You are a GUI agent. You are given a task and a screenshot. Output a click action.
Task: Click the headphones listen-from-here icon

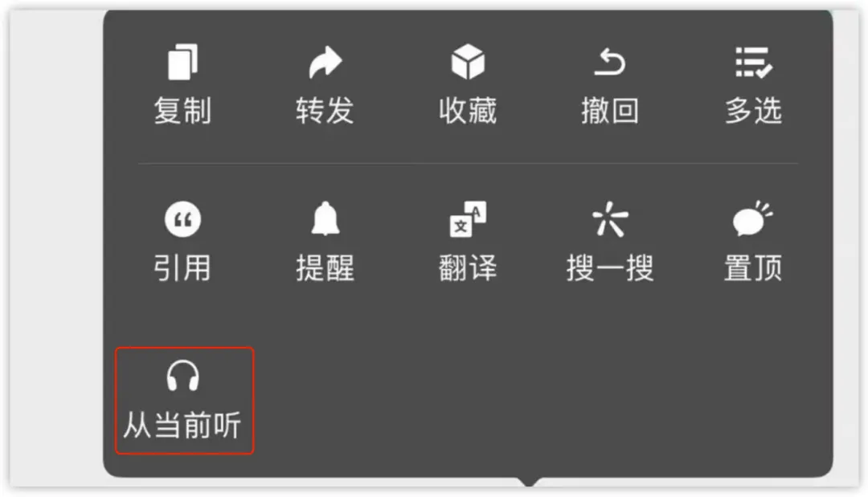point(182,376)
